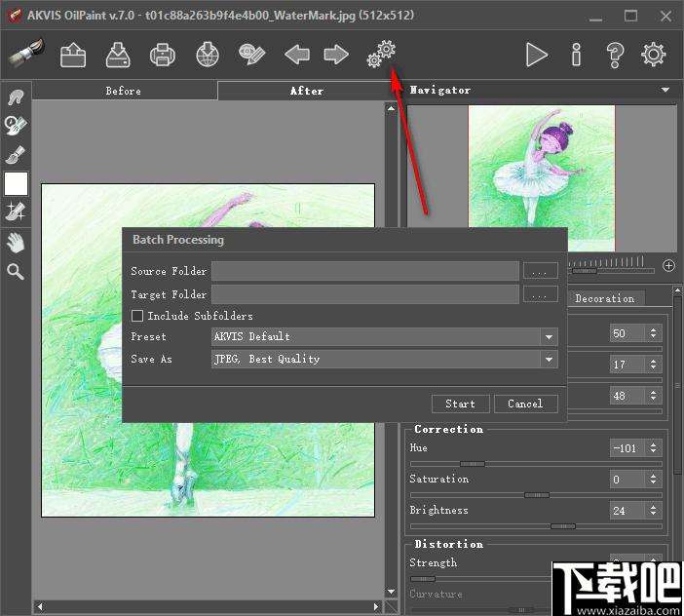Open the guiding strokes eye-pencil icon

tap(251, 55)
